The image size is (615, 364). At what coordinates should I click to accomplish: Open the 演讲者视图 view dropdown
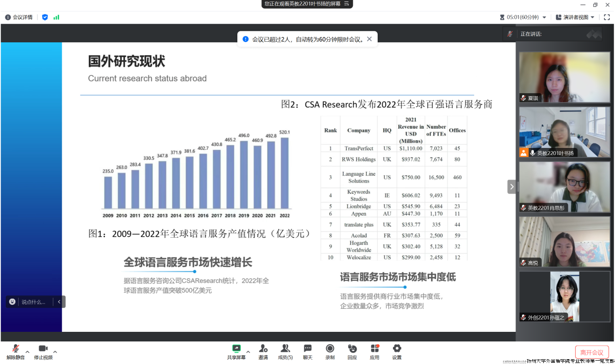575,17
